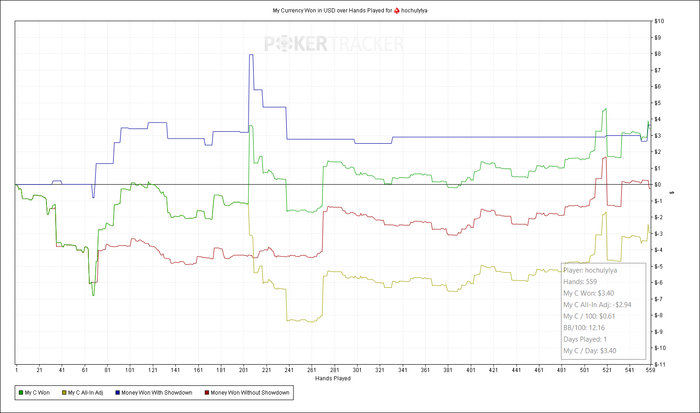The width and height of the screenshot is (700, 413).
Task: Click the 401 tick label on x-axis
Action: click(x=471, y=370)
